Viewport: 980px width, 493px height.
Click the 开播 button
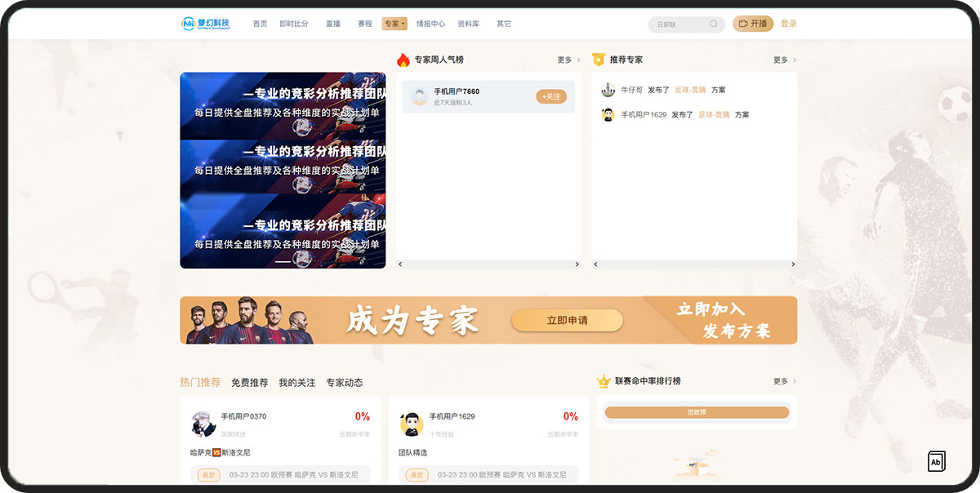[x=753, y=24]
